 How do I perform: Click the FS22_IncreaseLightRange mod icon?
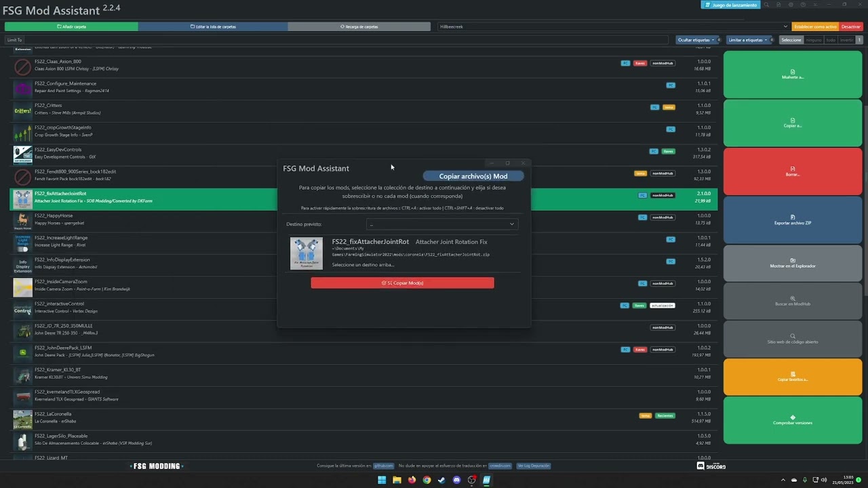(23, 243)
